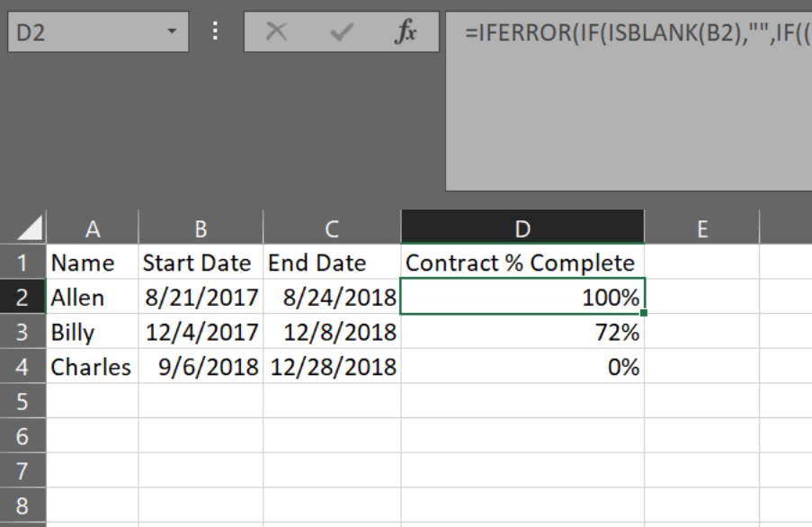Click the Cancel (X) formula bar icon
The image size is (812, 527).
pyautogui.click(x=276, y=33)
